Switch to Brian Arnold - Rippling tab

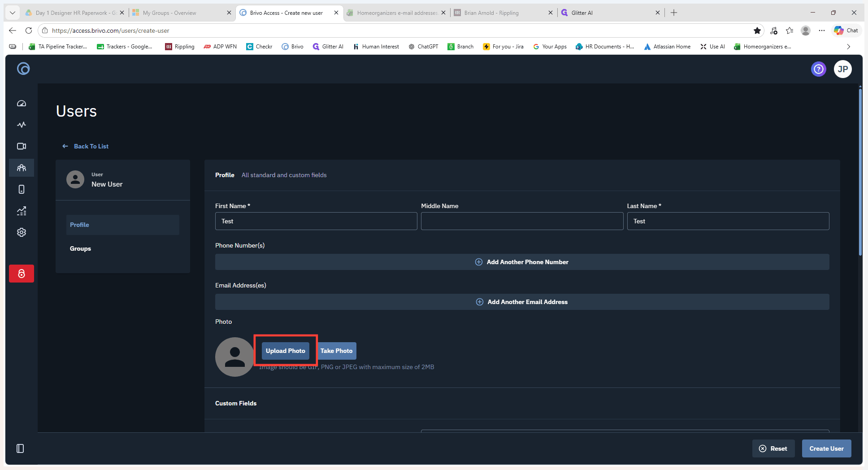[504, 13]
